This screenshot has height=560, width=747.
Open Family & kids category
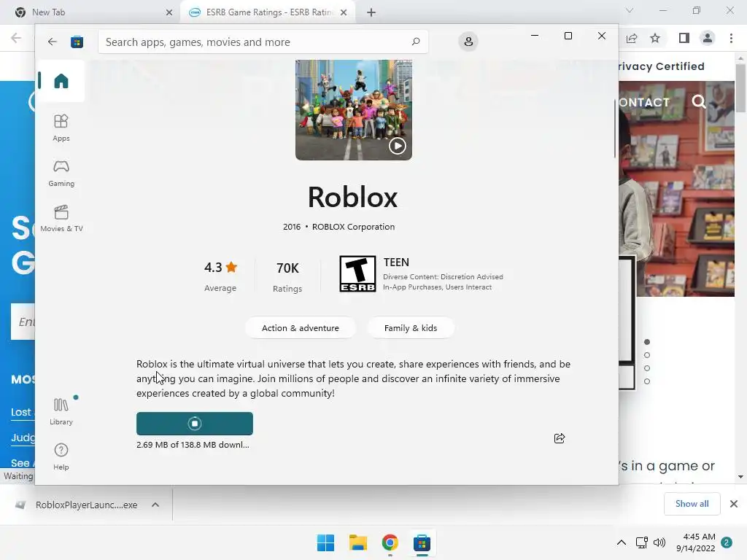point(410,328)
